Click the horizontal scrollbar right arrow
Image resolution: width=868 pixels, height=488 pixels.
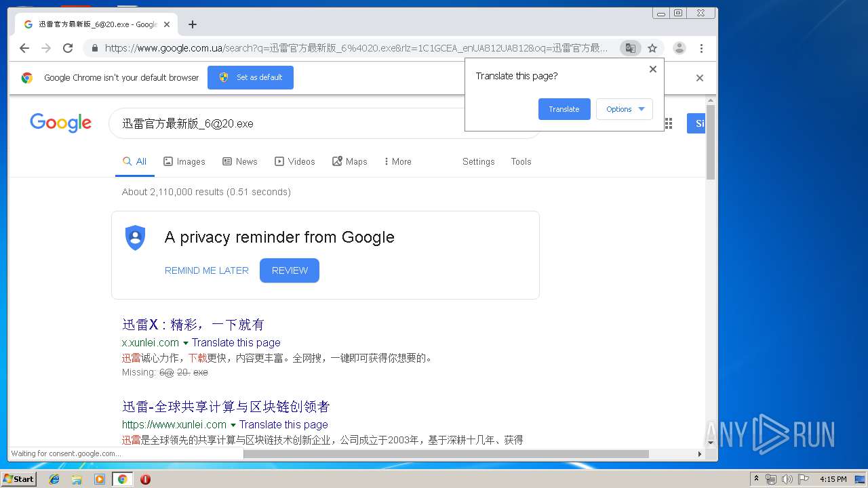(x=701, y=453)
